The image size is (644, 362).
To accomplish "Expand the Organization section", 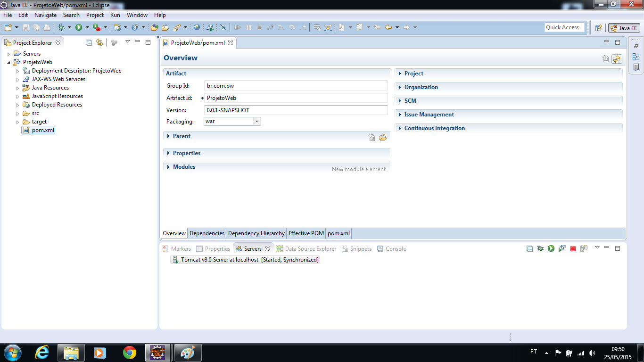I will click(x=400, y=87).
